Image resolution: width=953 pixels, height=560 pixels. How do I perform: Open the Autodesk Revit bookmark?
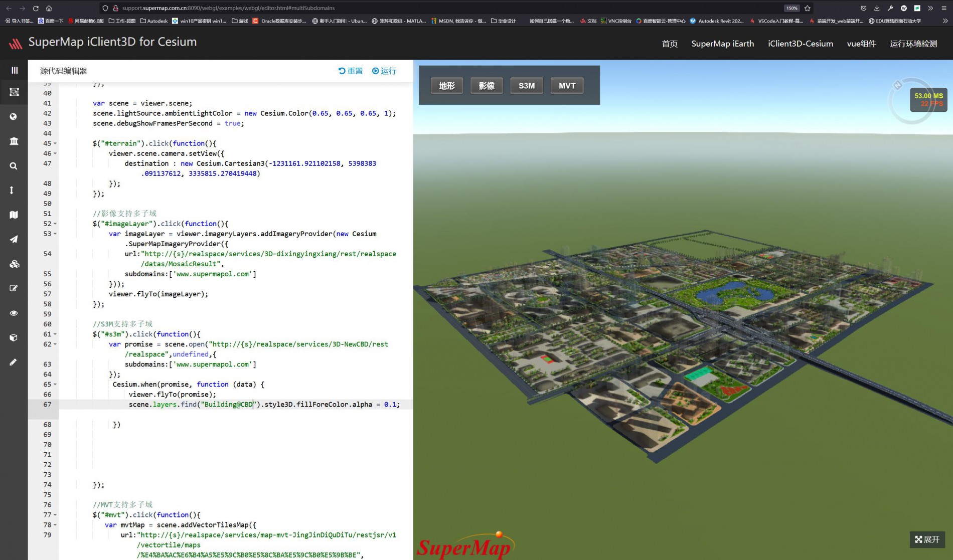(716, 21)
